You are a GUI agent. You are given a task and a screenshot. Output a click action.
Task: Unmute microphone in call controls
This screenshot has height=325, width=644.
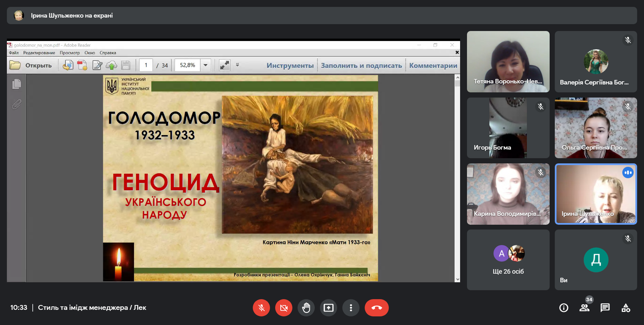261,308
